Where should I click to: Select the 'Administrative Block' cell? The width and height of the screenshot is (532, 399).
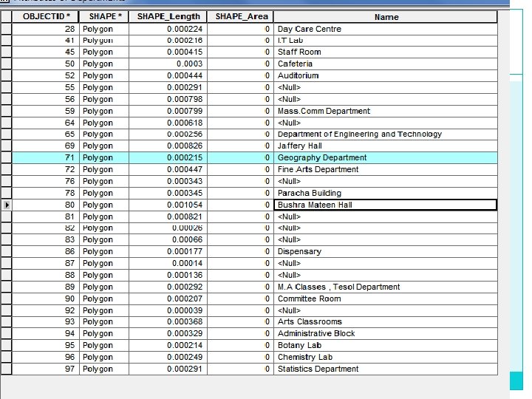click(386, 333)
